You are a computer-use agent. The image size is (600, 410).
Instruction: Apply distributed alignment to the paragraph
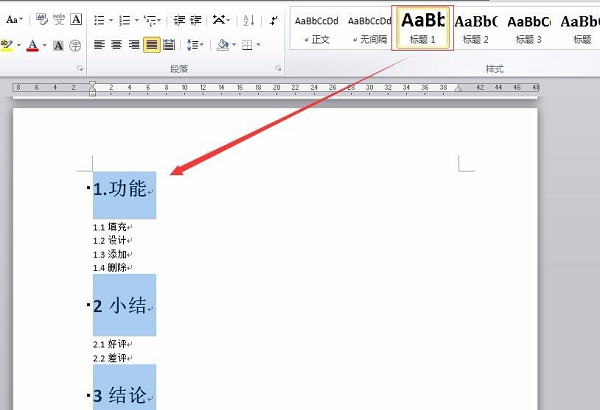(x=169, y=45)
